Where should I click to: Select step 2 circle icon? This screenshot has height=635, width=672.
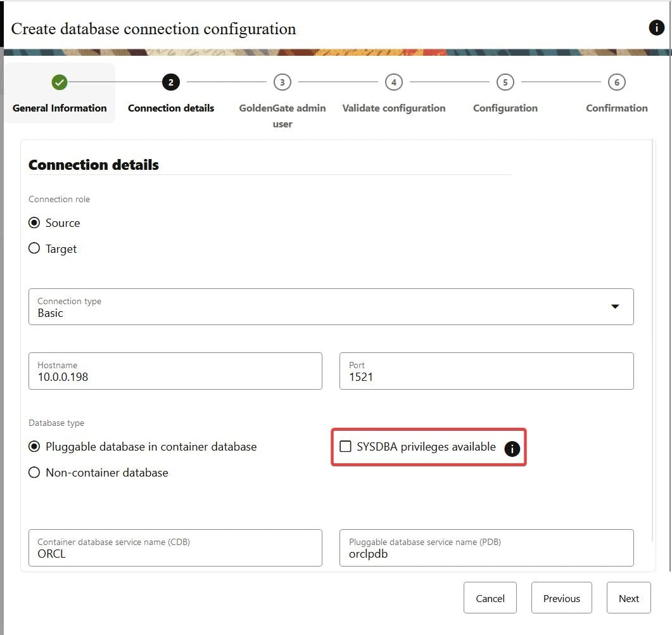[170, 82]
